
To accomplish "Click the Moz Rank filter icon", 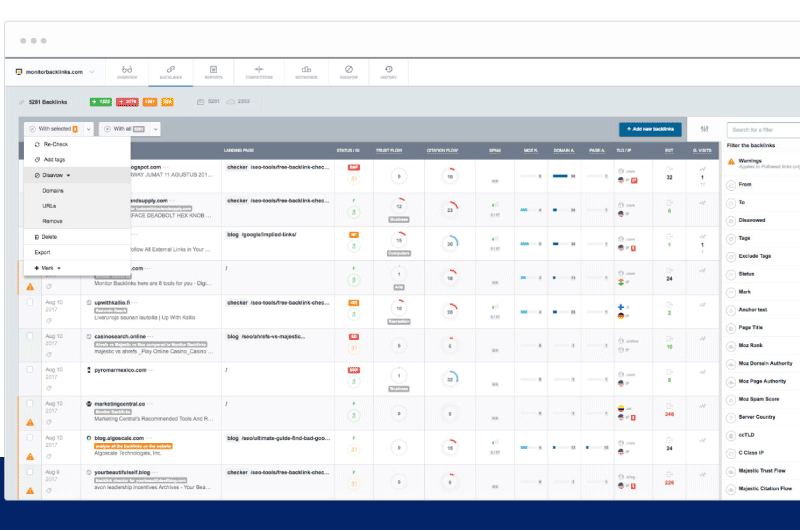I will coord(731,346).
